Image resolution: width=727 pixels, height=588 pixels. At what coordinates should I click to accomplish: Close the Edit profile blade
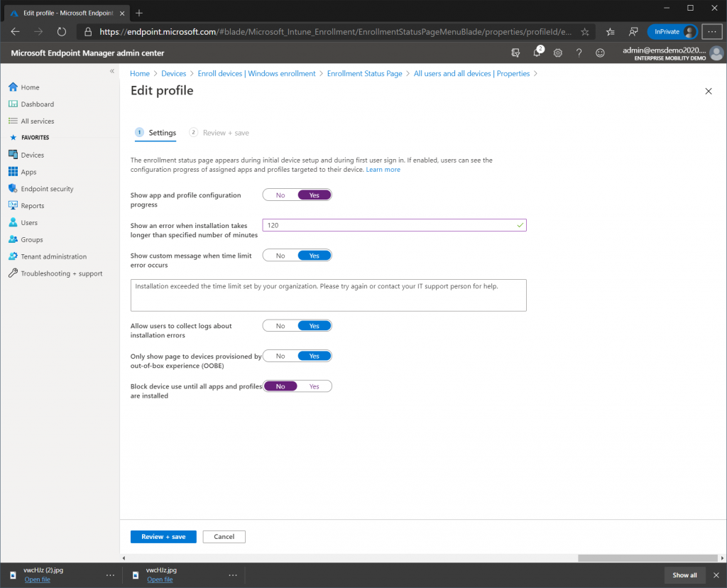(x=709, y=92)
